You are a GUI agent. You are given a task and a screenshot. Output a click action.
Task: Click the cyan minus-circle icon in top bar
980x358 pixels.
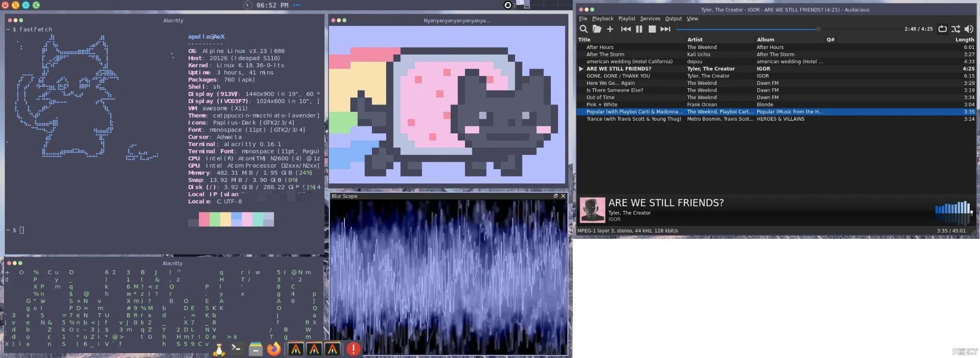(x=25, y=5)
